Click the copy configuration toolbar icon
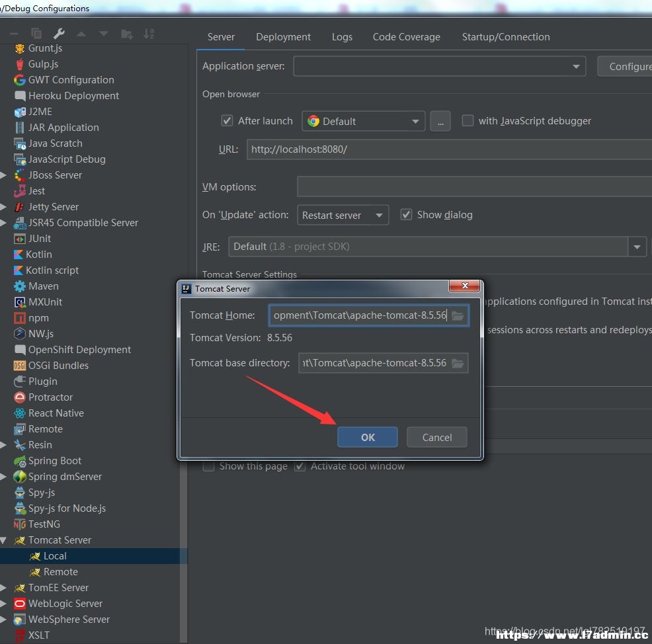This screenshot has height=644, width=652. pyautogui.click(x=36, y=34)
